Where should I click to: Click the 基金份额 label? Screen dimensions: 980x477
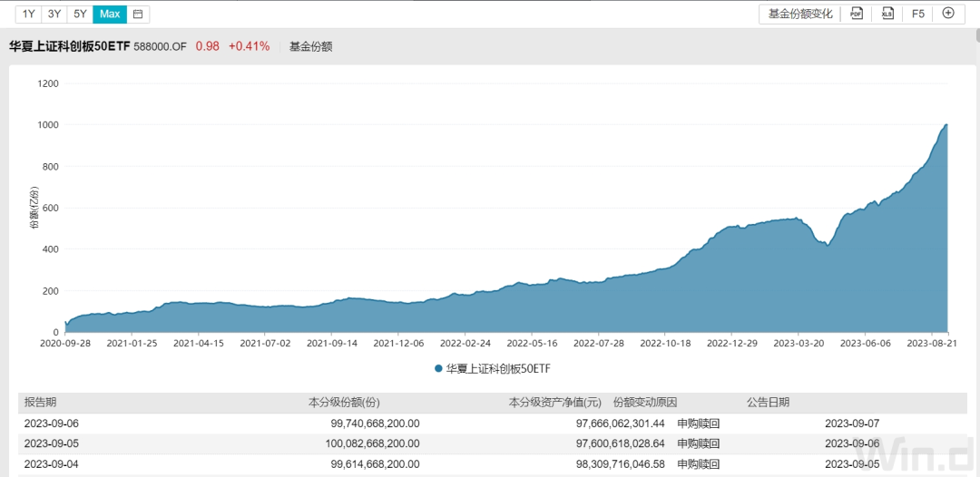[x=310, y=46]
